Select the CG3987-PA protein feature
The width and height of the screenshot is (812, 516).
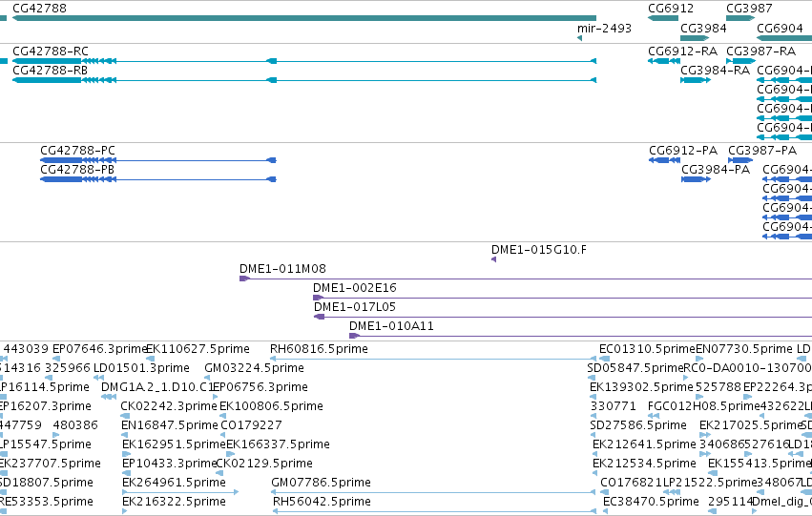click(740, 160)
